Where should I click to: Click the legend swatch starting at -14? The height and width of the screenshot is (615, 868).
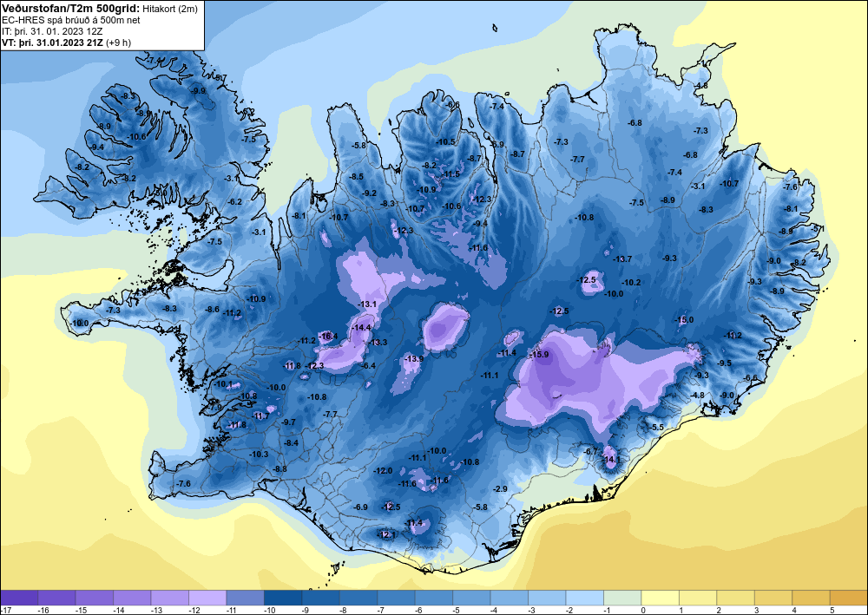pyautogui.click(x=132, y=598)
